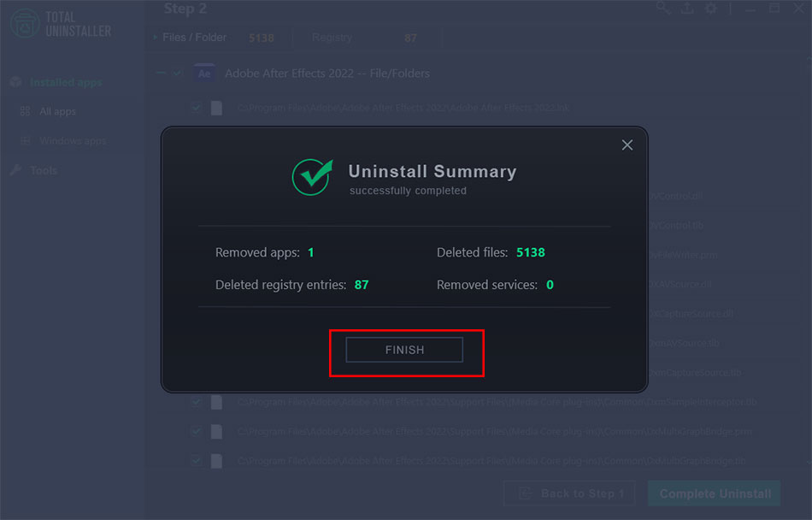Click the upload/export icon in title bar
This screenshot has height=520, width=812.
687,8
